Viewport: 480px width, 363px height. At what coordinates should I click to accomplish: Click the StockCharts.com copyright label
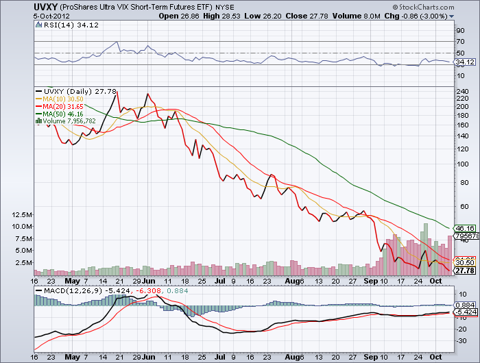pyautogui.click(x=423, y=7)
